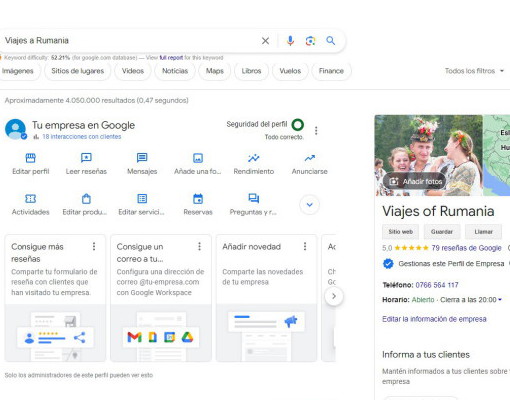
Task: Click the Viajes of Rumania business title
Action: coord(438,211)
